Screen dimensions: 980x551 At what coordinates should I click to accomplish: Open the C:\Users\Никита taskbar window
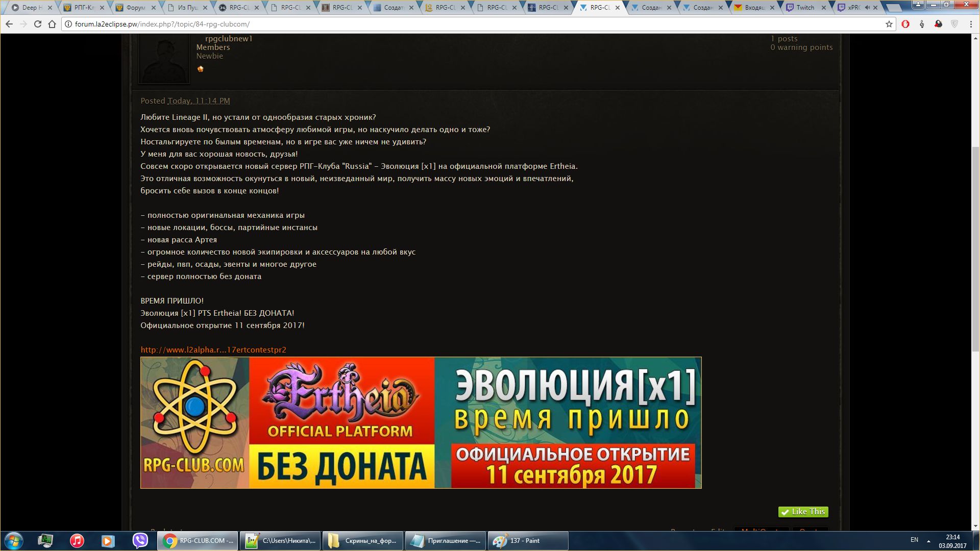pos(280,541)
